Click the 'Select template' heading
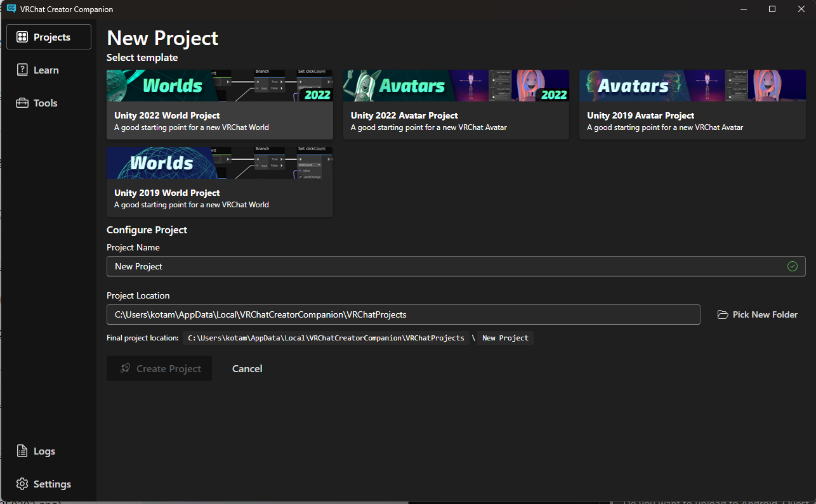 (x=142, y=58)
